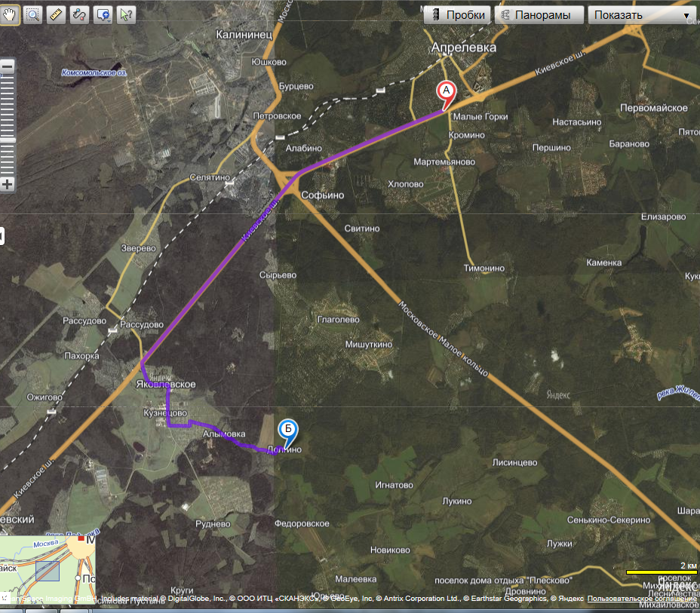Click the purple route line near Софьино
This screenshot has height=613, width=700.
[317, 164]
